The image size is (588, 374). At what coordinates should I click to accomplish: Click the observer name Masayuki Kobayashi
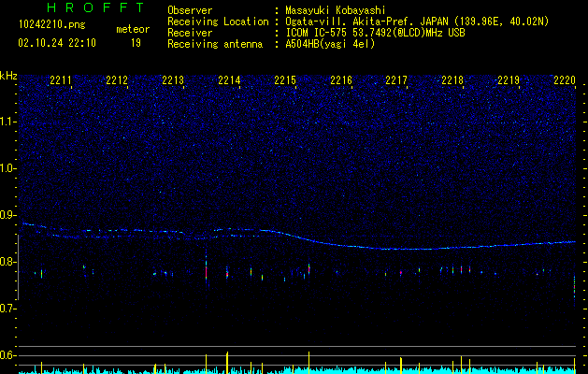336,10
